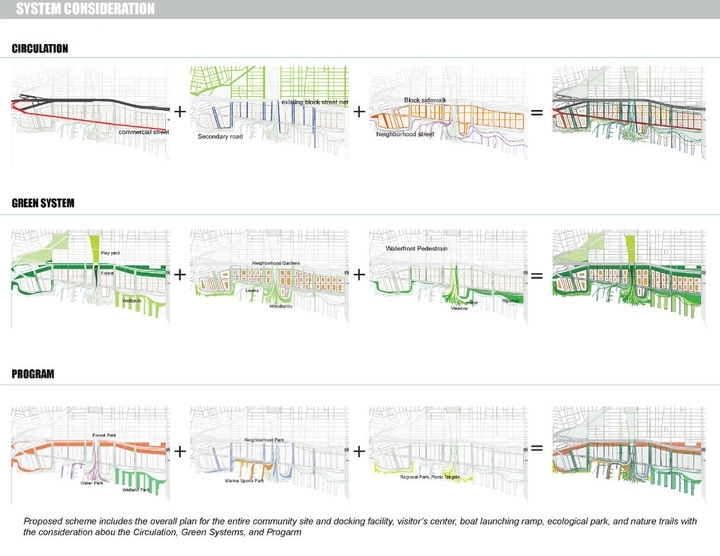Click the 'commercial street' label
Screen dimensions: 720x556
pos(144,132)
